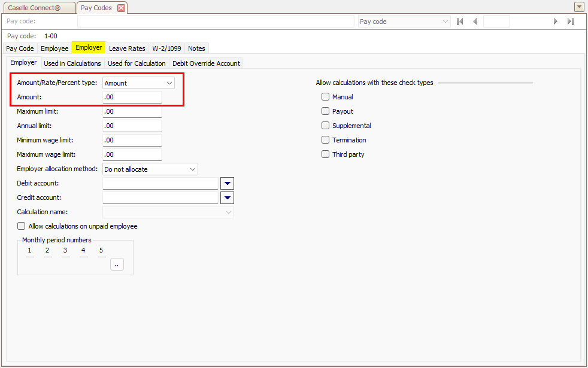Go to the first pay code record
The height and width of the screenshot is (368, 588).
(460, 22)
